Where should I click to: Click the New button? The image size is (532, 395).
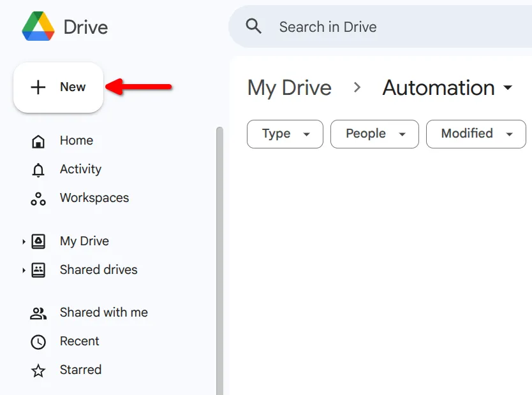[x=58, y=87]
